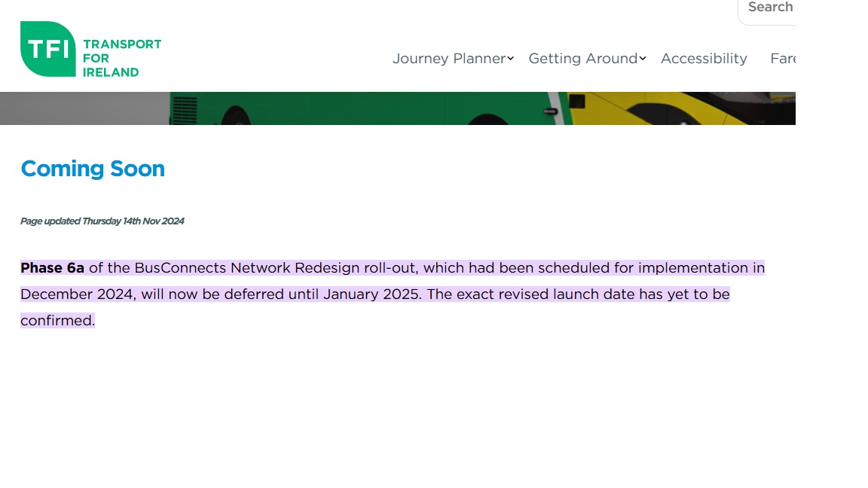
Task: Click the green bus in the banner image
Action: coord(362,108)
